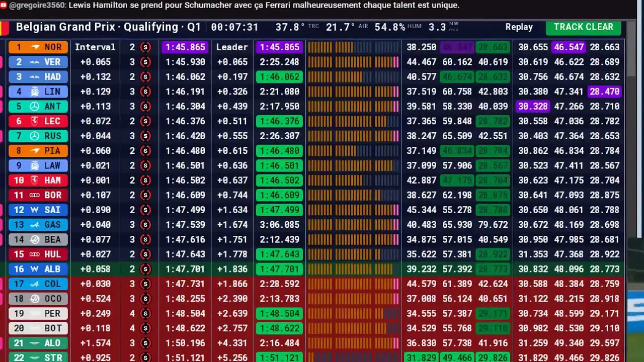644x362 pixels.
Task: Click the Leader column header
Action: (232, 47)
